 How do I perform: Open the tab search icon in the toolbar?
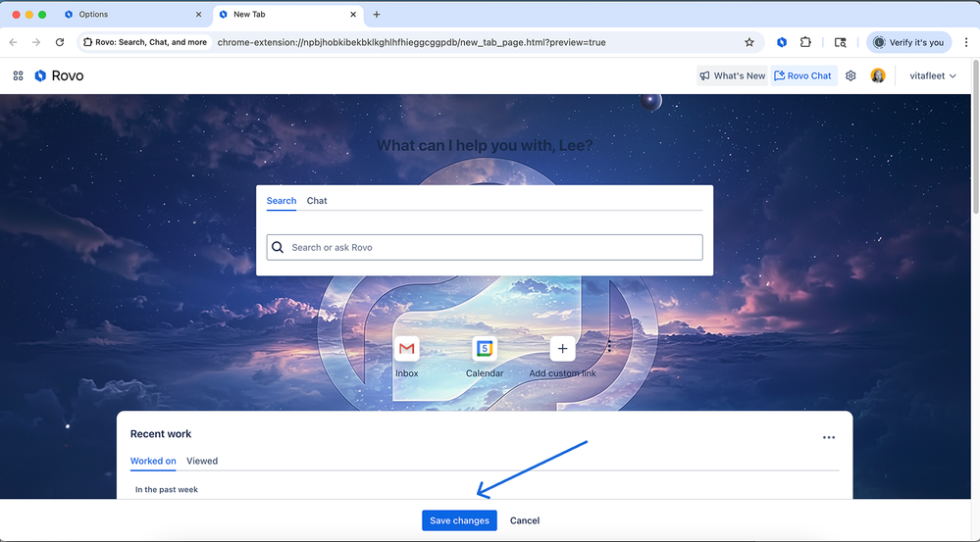[x=841, y=42]
